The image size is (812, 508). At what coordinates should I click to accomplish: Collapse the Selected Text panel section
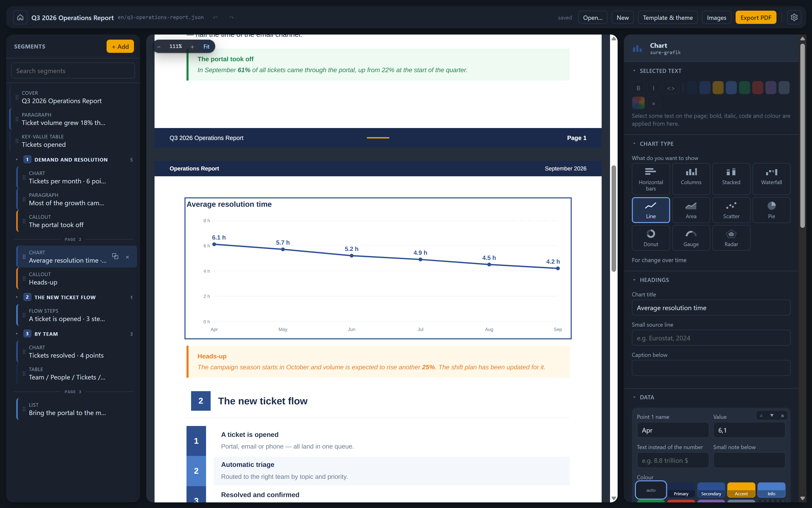[634, 71]
